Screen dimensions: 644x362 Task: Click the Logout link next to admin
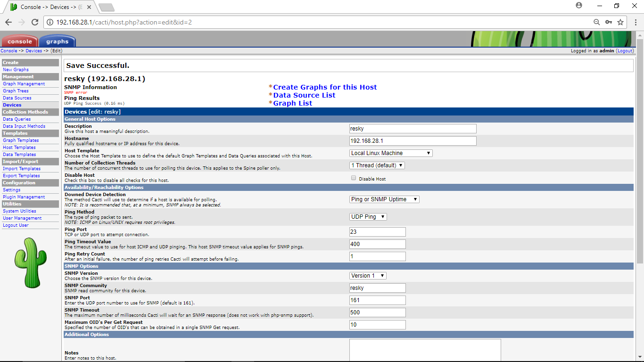pos(625,51)
